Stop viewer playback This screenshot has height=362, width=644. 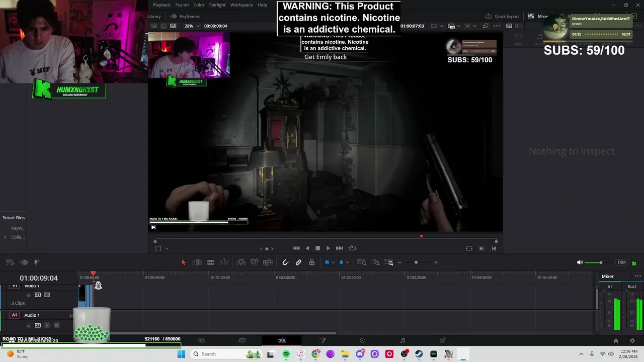click(x=317, y=248)
